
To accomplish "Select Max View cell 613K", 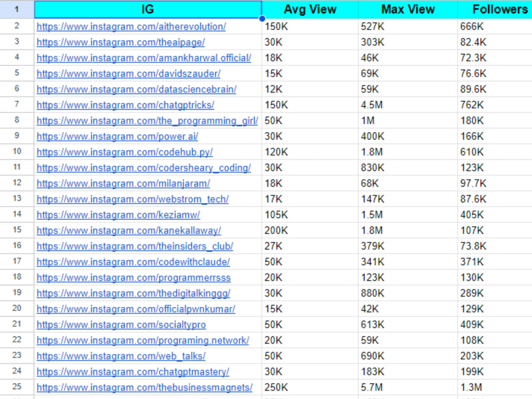I will click(408, 325).
